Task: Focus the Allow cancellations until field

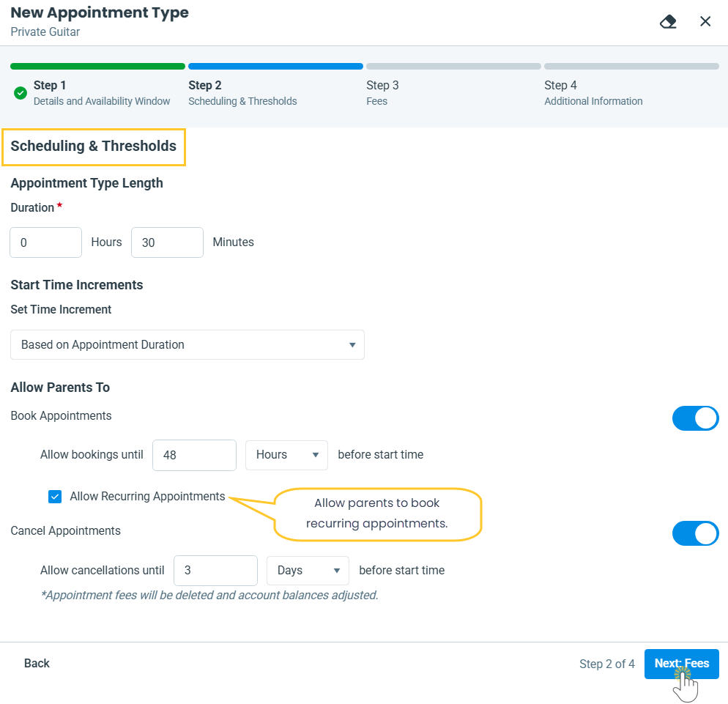Action: point(215,571)
